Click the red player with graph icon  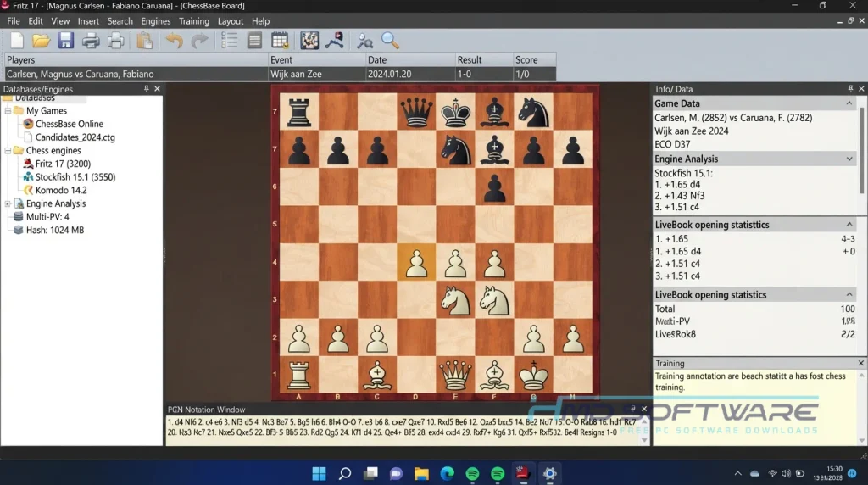click(334, 41)
